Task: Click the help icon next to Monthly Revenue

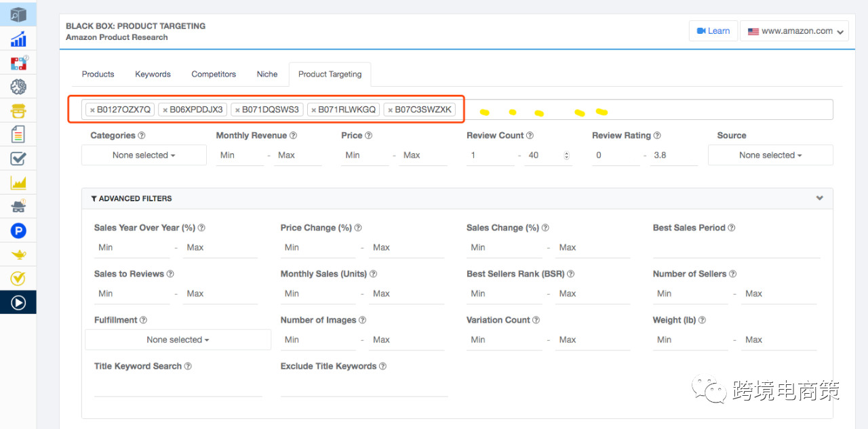Action: tap(293, 136)
